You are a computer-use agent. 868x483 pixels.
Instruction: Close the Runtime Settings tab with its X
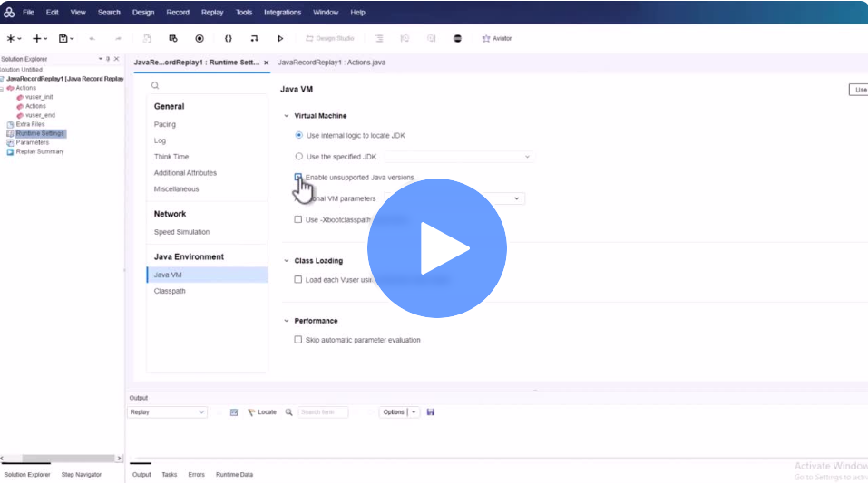[266, 63]
